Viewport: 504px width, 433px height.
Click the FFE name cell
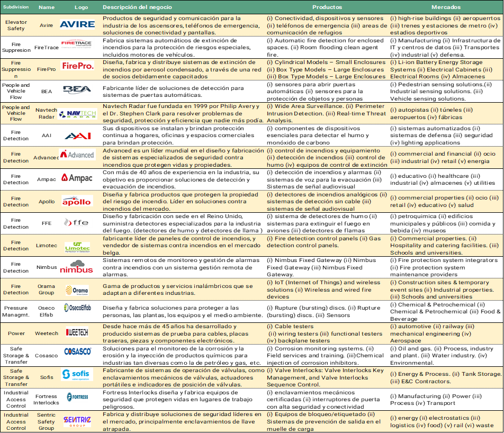pyautogui.click(x=47, y=223)
